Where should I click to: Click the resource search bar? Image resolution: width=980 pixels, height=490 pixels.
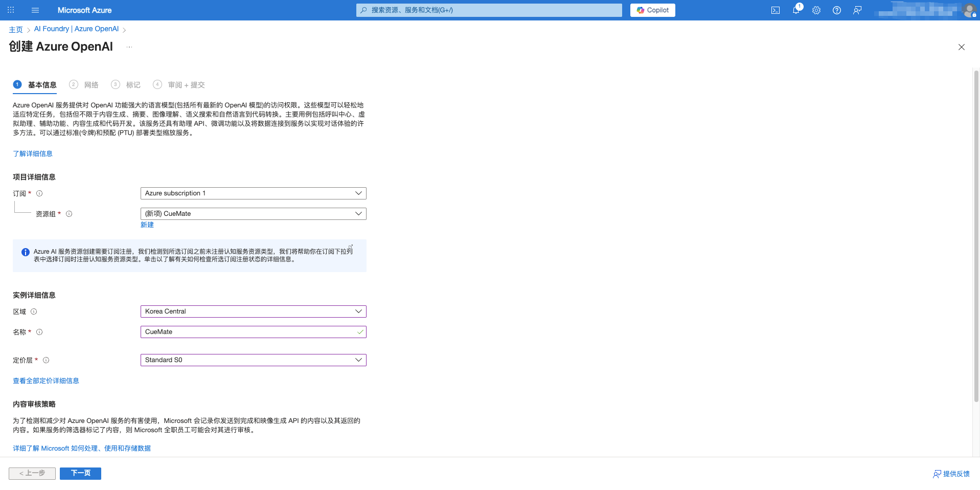[488, 10]
